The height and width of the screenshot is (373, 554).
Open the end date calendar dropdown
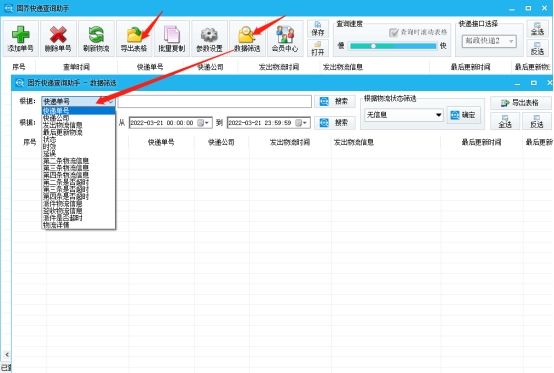click(301, 123)
